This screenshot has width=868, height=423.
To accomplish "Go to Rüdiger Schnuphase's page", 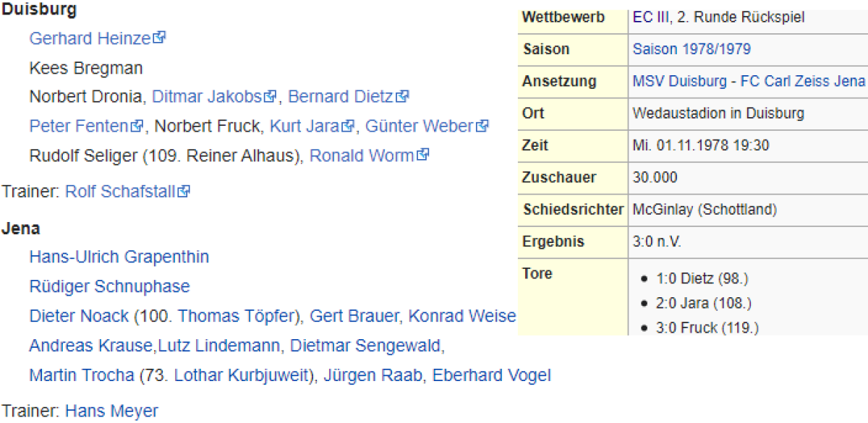I will coord(109,286).
